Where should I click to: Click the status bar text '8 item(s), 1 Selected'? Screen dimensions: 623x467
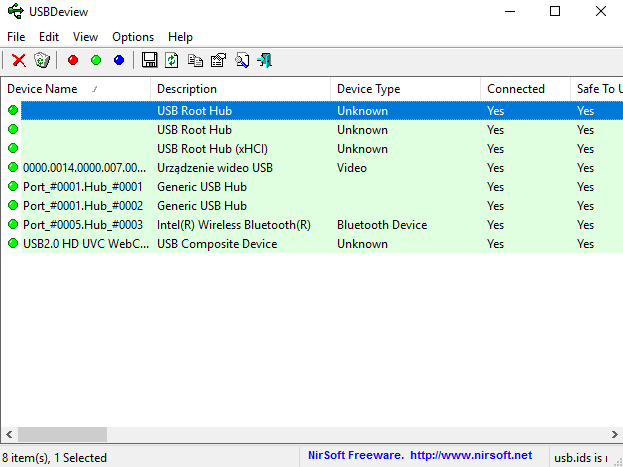tap(54, 457)
